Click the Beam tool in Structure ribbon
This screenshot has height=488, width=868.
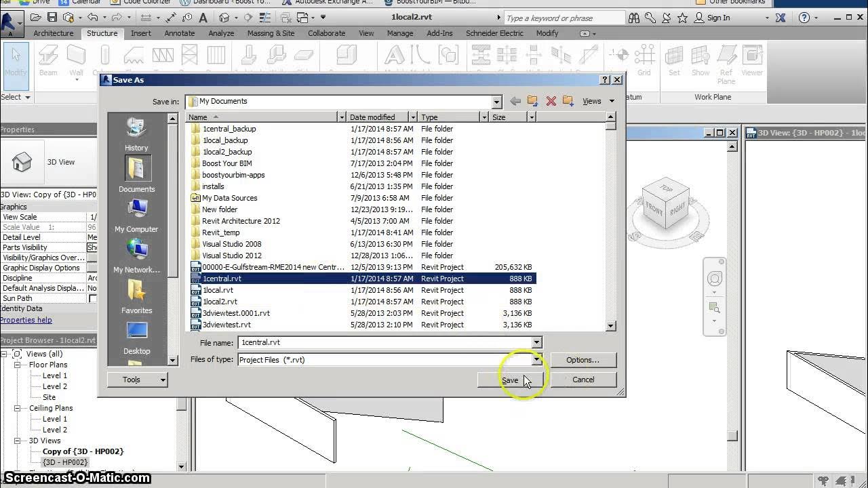(48, 60)
